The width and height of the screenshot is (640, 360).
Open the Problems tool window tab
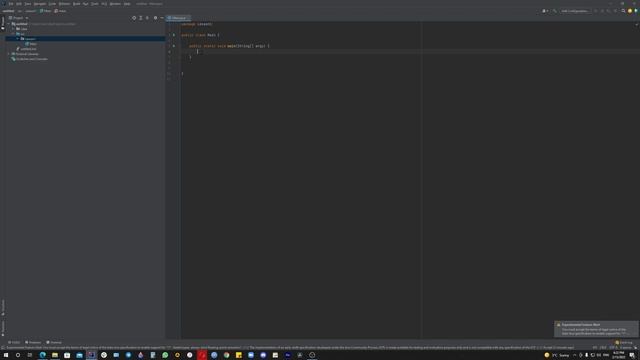(33, 342)
